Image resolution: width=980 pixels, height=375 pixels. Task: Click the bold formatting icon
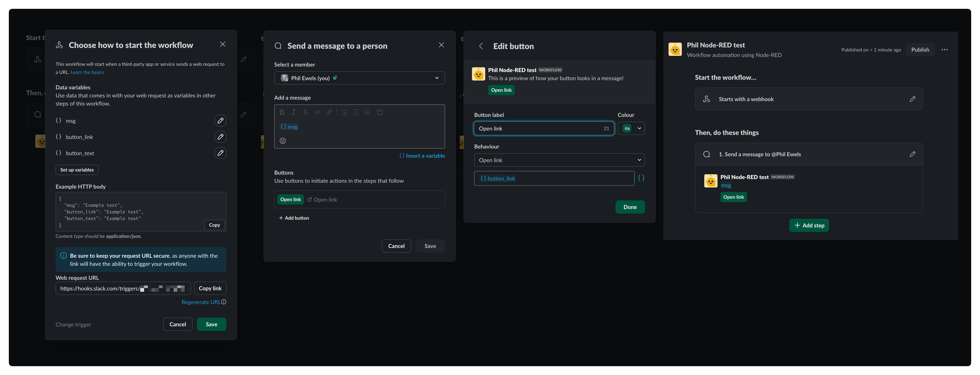click(x=282, y=112)
